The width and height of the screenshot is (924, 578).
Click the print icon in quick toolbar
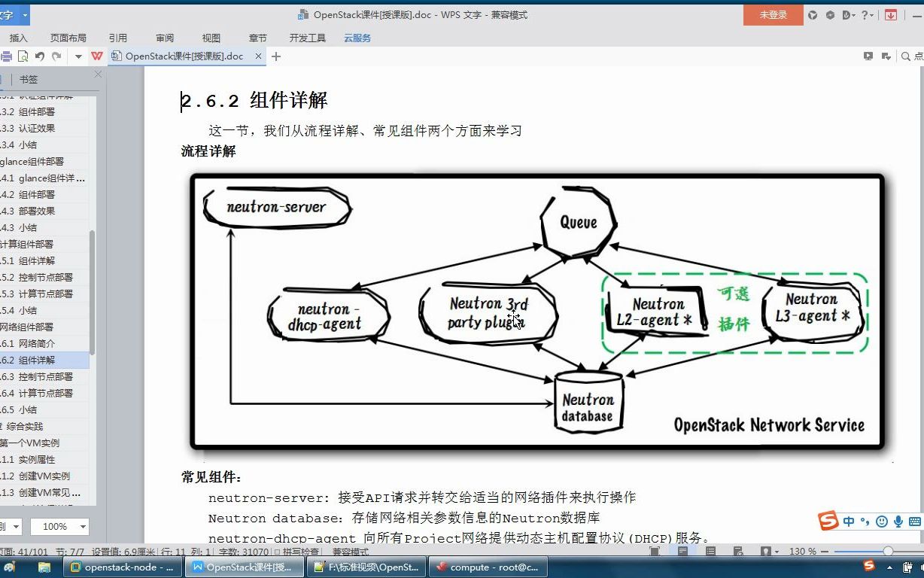coord(6,56)
